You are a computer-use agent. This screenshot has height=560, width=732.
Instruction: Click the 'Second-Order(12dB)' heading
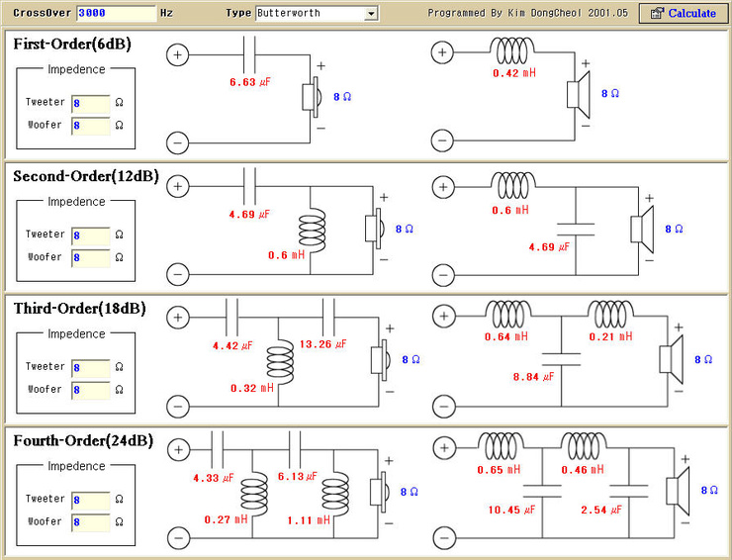click(86, 176)
